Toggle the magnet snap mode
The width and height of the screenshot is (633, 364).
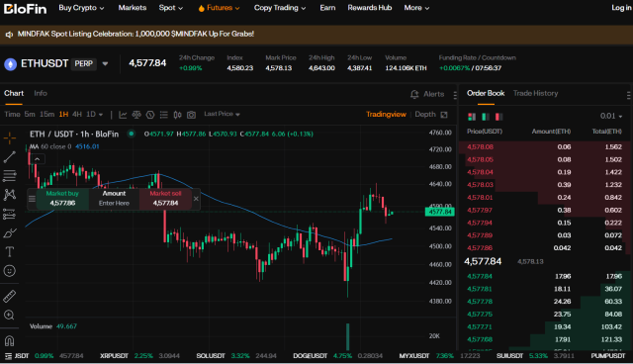[x=9, y=341]
